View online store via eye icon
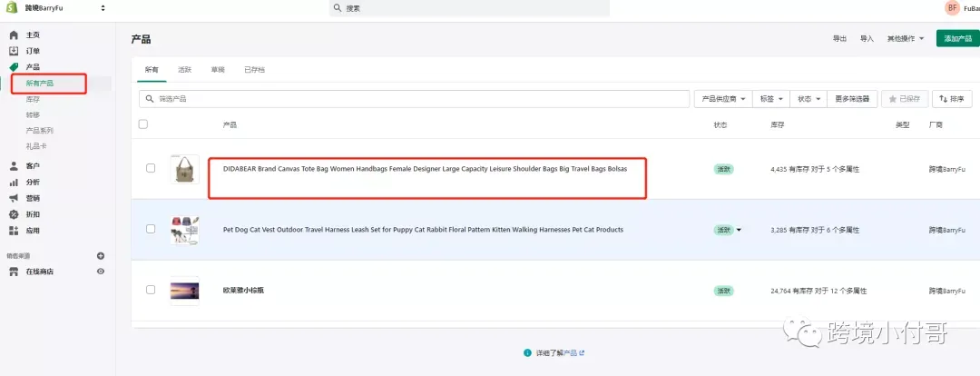This screenshot has width=980, height=376. [101, 272]
